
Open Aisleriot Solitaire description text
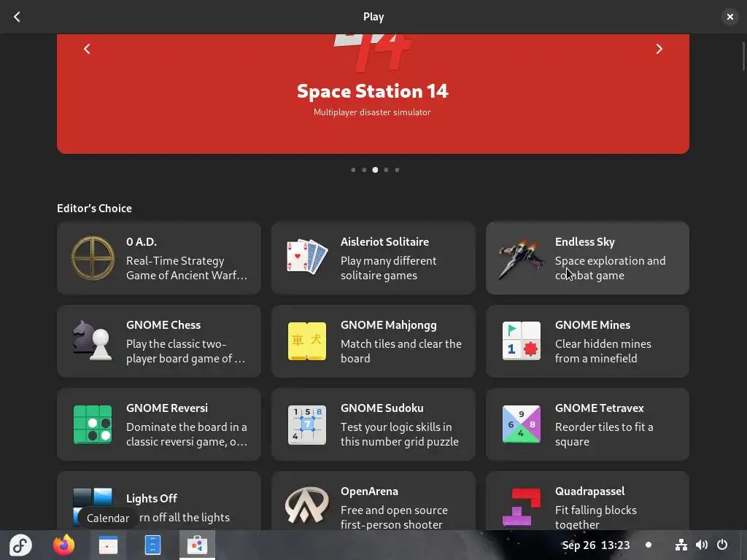388,268
